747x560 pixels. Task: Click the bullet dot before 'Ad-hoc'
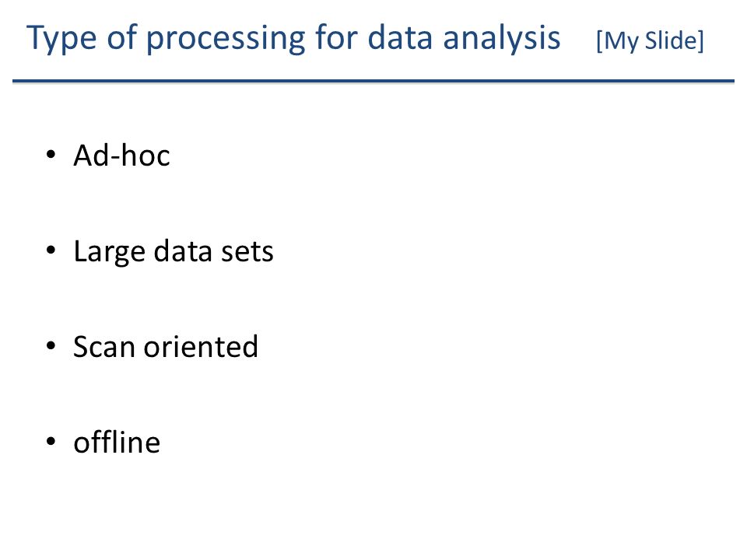pos(51,155)
